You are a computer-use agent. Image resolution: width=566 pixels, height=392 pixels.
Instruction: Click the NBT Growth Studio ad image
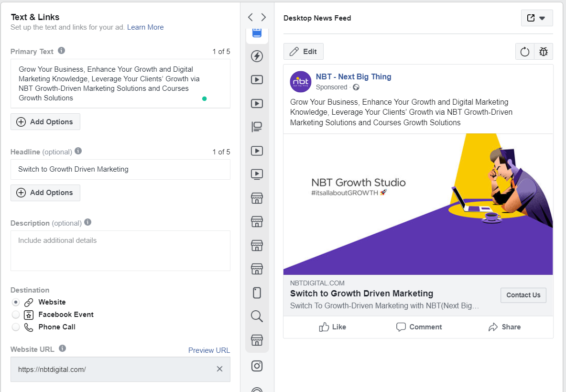pos(418,204)
